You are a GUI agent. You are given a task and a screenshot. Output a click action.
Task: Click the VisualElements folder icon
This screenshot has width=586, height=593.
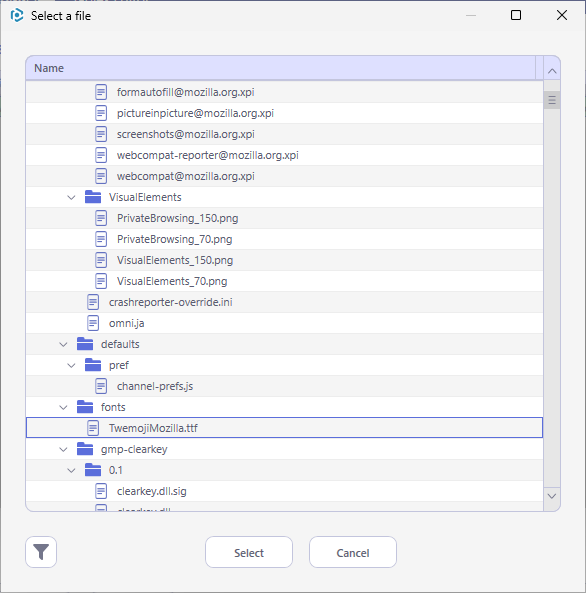click(93, 197)
